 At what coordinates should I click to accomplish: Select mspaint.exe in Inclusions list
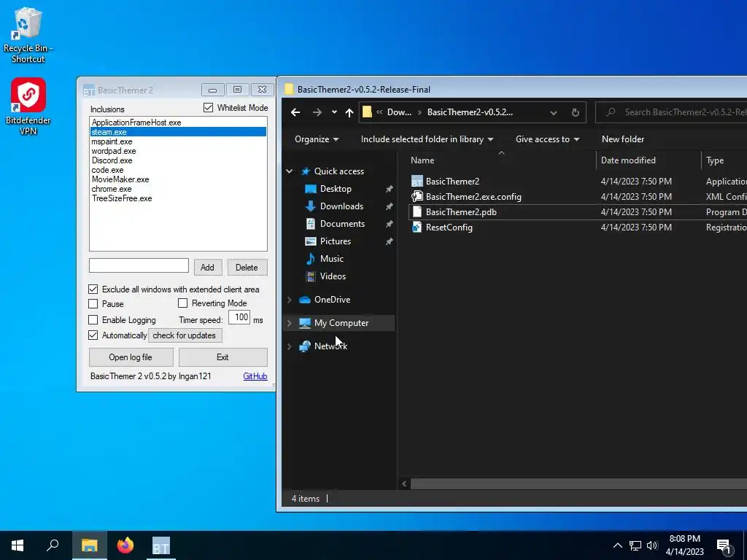click(178, 141)
